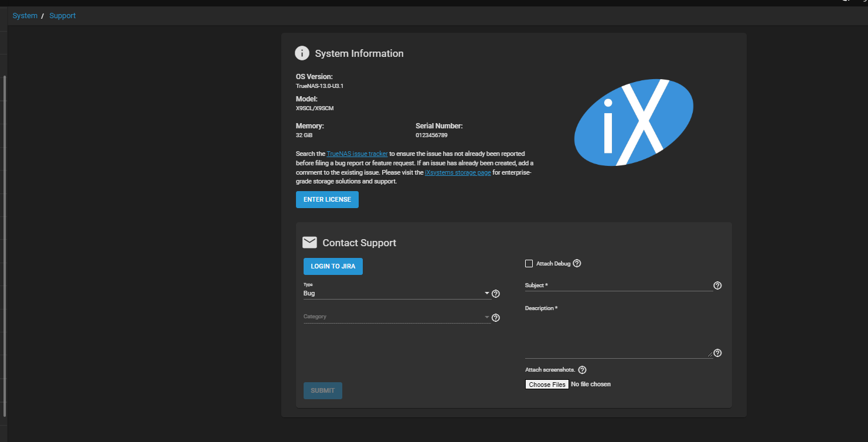868x442 pixels.
Task: Click the iX logo image
Action: [634, 123]
